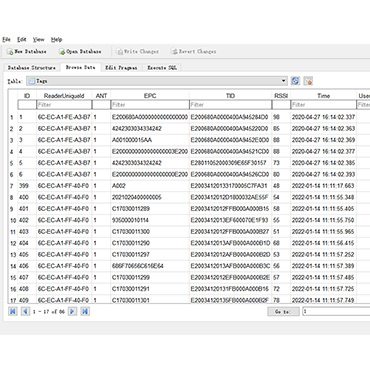Sort by the Time column header
The width and height of the screenshot is (370, 370).
323,96
